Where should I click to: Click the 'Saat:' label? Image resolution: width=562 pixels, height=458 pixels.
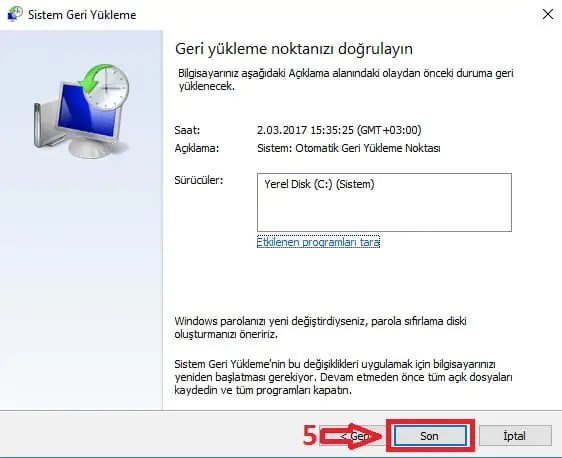[187, 130]
